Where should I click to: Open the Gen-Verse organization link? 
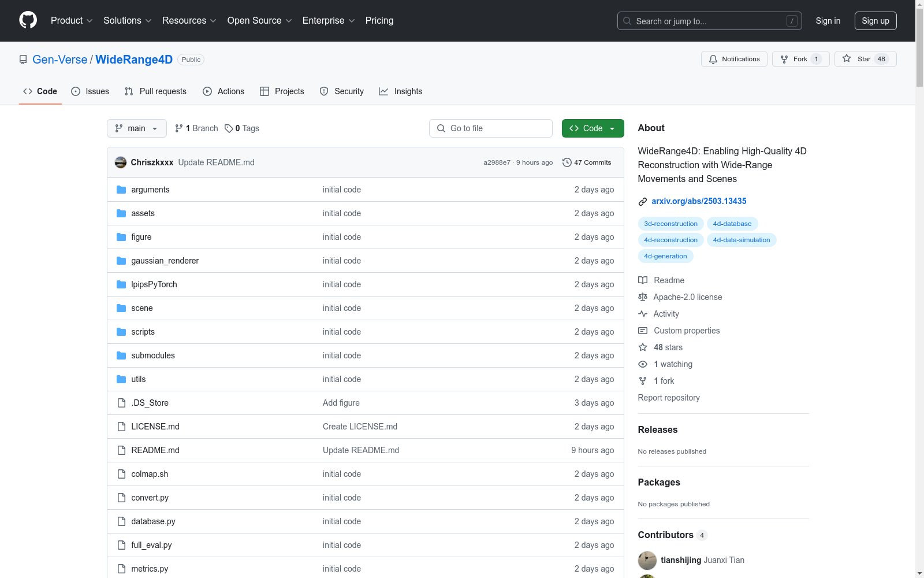(x=60, y=60)
